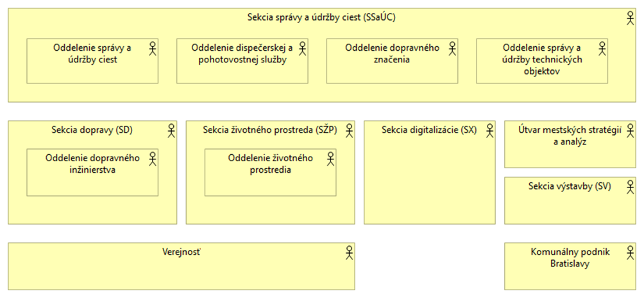Click the Oddelenie dopravného značenia label text
Screen dimensions: 644x298
tap(391, 54)
